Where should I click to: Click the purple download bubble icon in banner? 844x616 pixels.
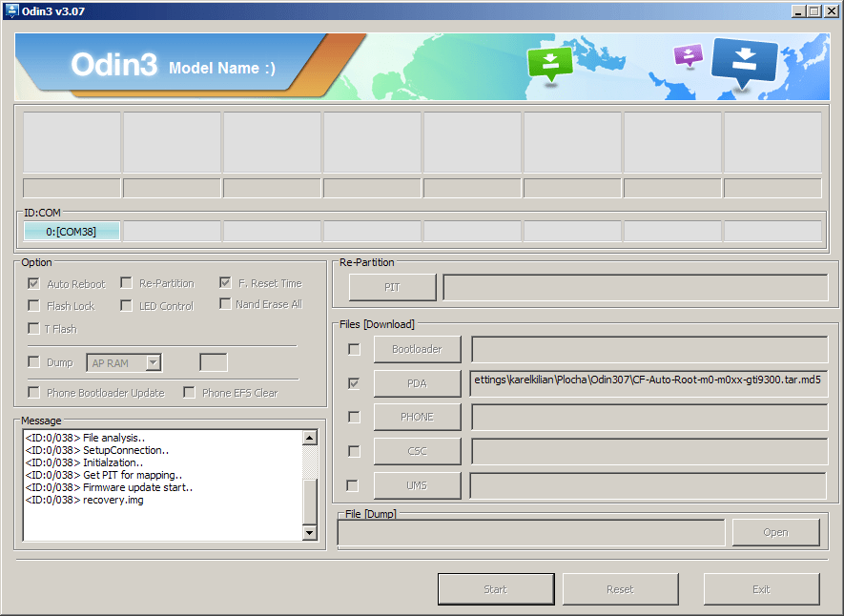[689, 55]
